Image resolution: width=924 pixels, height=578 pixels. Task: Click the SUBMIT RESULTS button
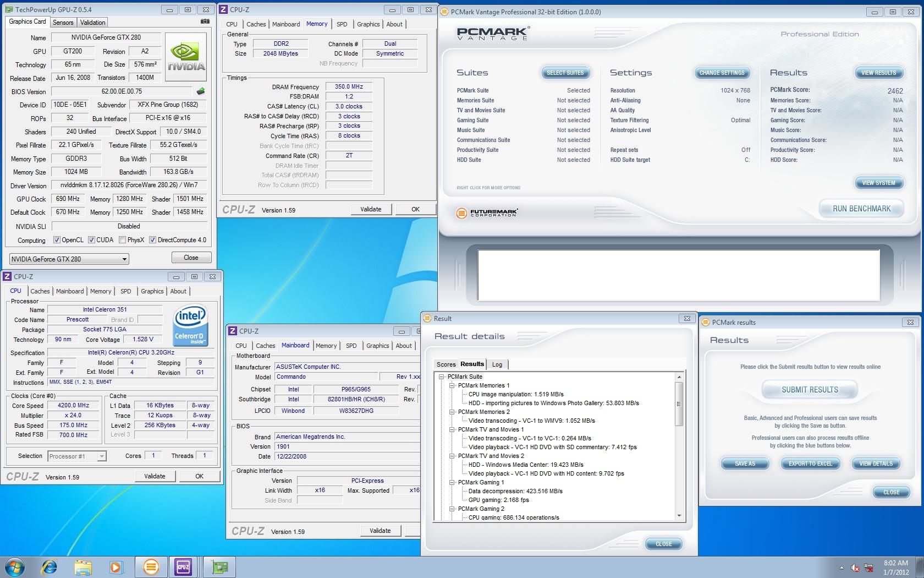[810, 390]
